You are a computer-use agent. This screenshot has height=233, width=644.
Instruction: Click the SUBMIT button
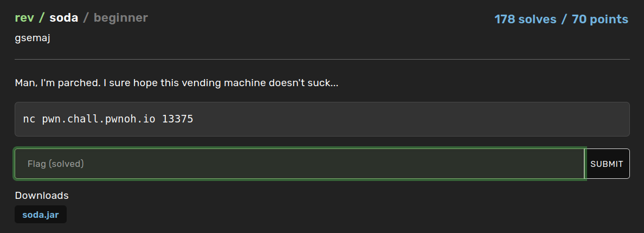click(607, 164)
